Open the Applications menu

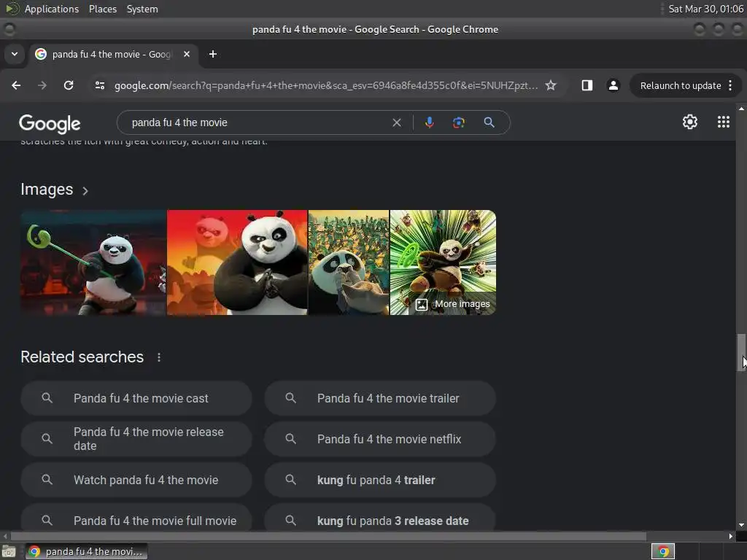pyautogui.click(x=52, y=9)
